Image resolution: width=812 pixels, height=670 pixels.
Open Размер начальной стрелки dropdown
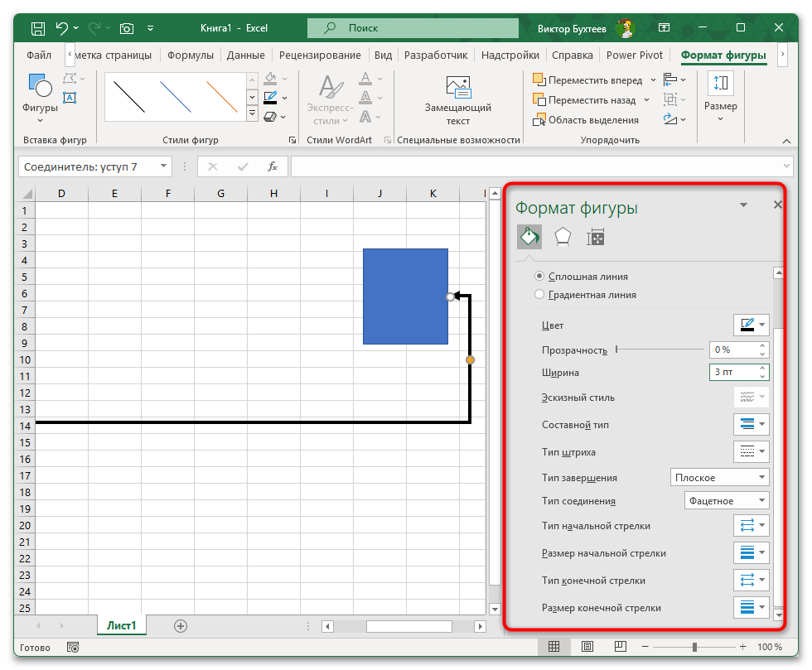coord(752,552)
